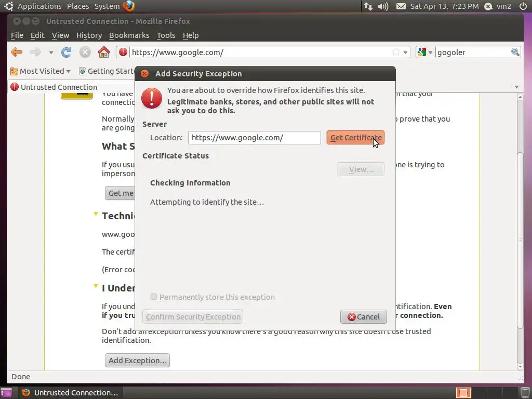532x399 pixels.
Task: Click the disabled View certificate button
Action: (361, 169)
